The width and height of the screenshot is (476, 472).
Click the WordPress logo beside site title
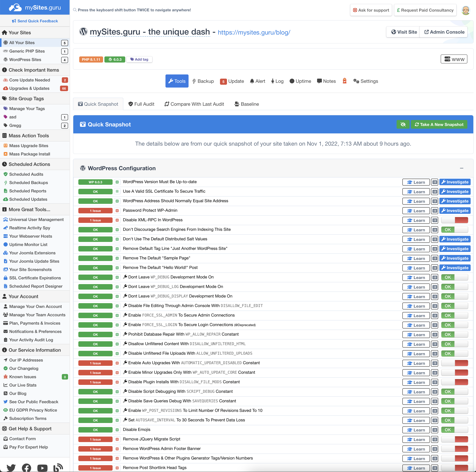(x=83, y=32)
